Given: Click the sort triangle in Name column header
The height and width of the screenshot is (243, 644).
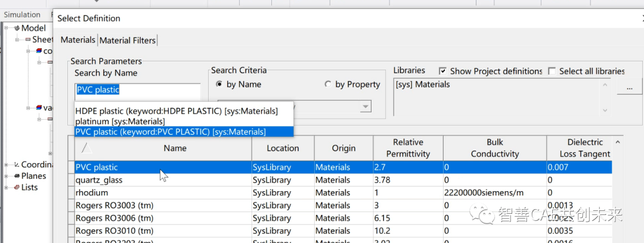Looking at the screenshot, I should (x=86, y=148).
